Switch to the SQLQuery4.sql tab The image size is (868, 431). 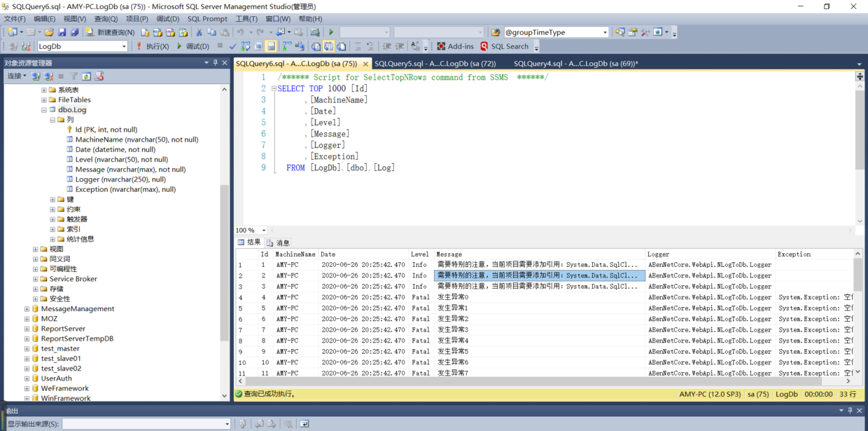[576, 63]
